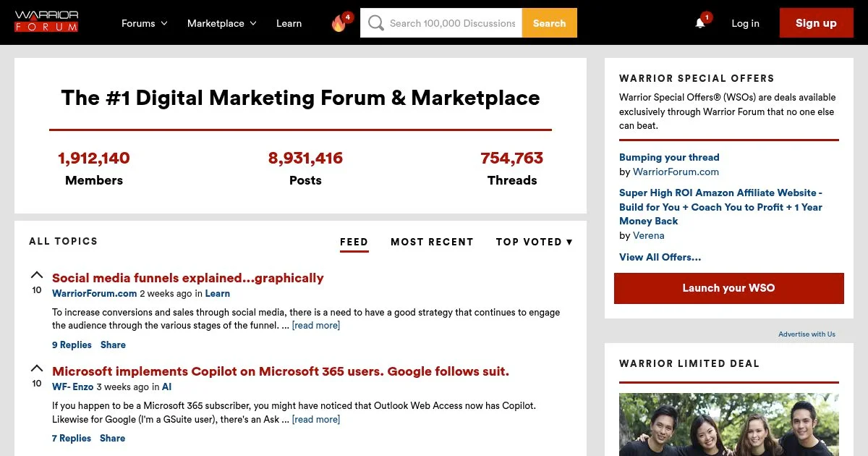The width and height of the screenshot is (868, 456).
Task: Click the All Topics heading
Action: point(63,241)
